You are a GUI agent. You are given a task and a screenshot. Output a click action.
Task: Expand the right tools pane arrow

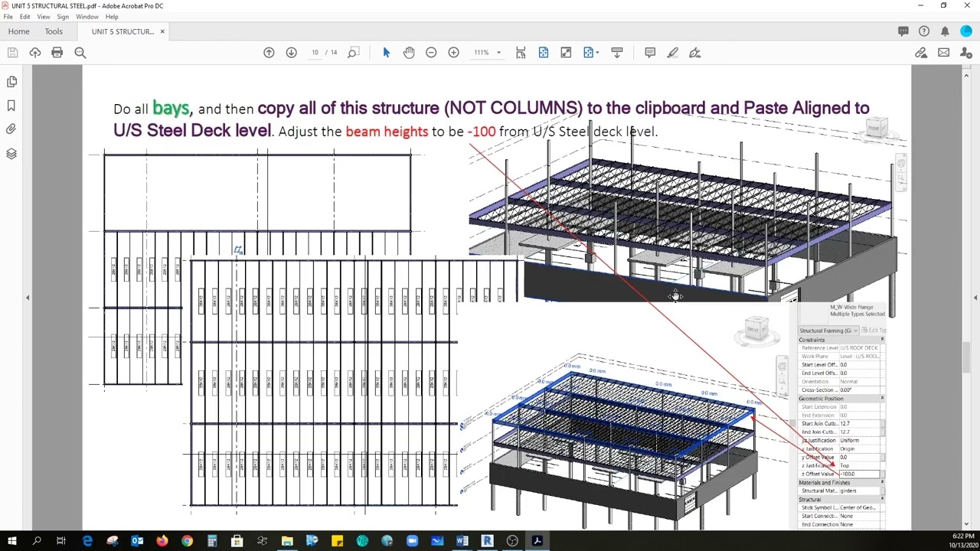[x=975, y=297]
